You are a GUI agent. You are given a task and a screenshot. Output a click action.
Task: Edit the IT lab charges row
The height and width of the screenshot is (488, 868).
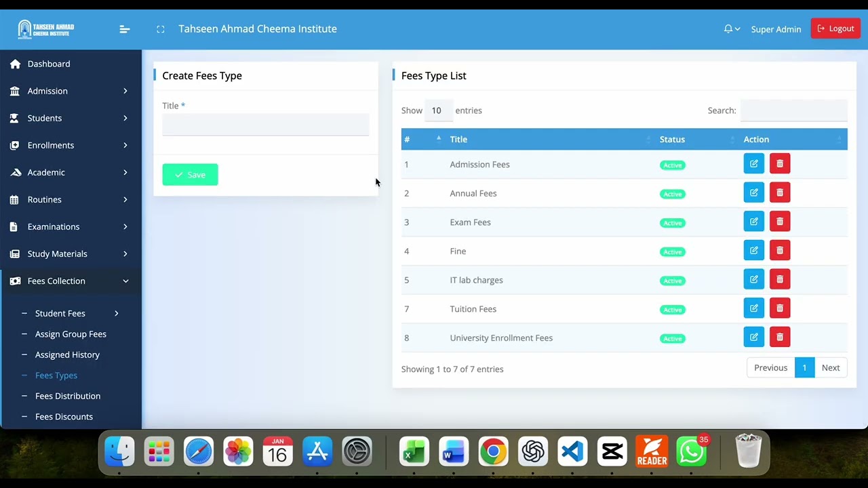click(753, 279)
